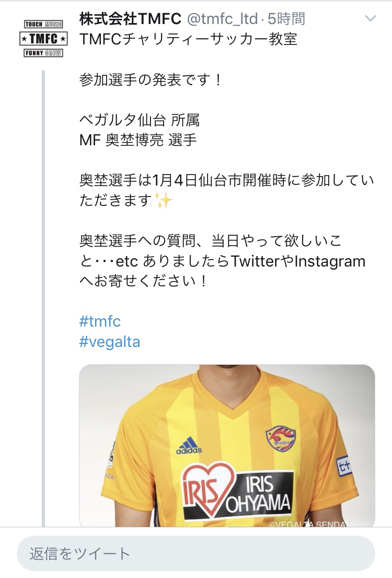Open the 株式会社TMFC account name
Screen dimensions: 392x578
click(x=130, y=19)
